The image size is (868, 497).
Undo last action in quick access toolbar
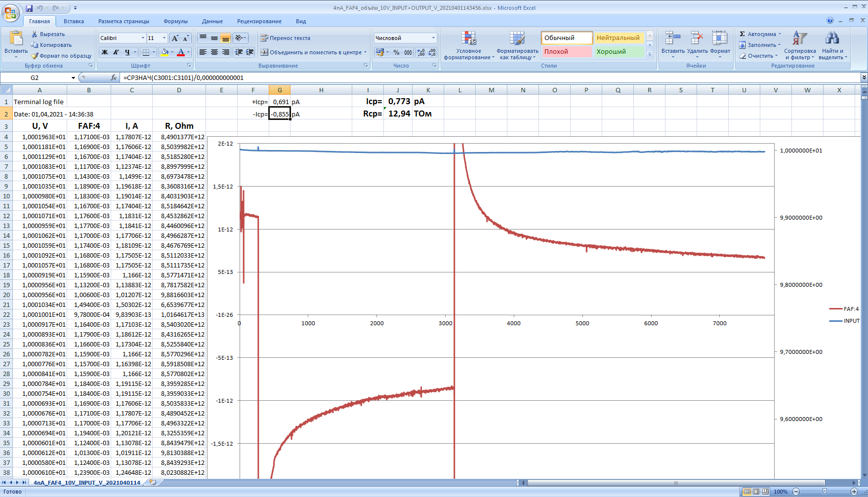(x=40, y=8)
